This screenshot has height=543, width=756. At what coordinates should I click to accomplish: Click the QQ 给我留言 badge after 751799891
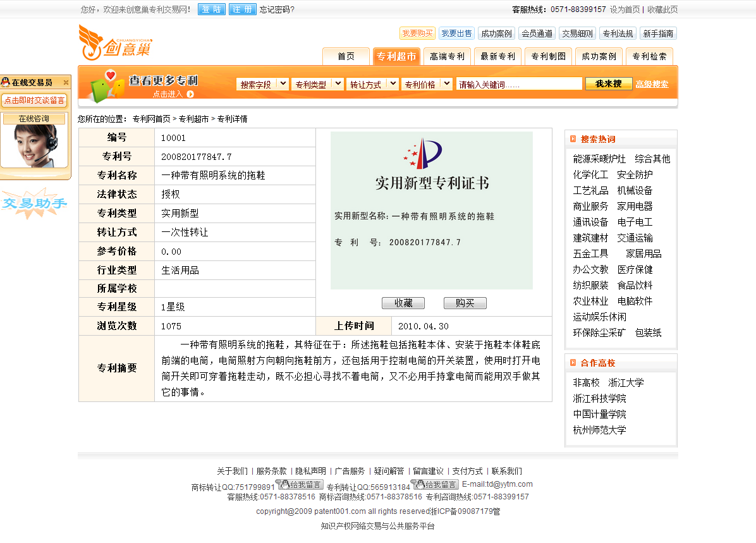pos(300,485)
